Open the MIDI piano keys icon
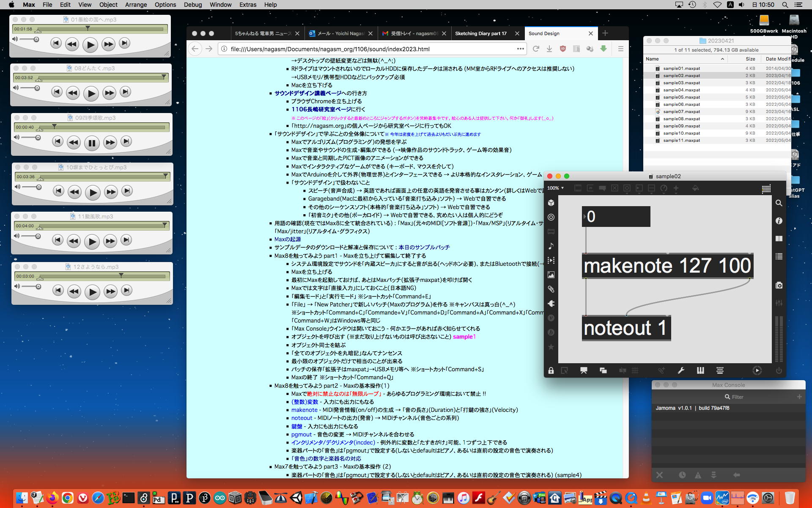 tap(700, 370)
